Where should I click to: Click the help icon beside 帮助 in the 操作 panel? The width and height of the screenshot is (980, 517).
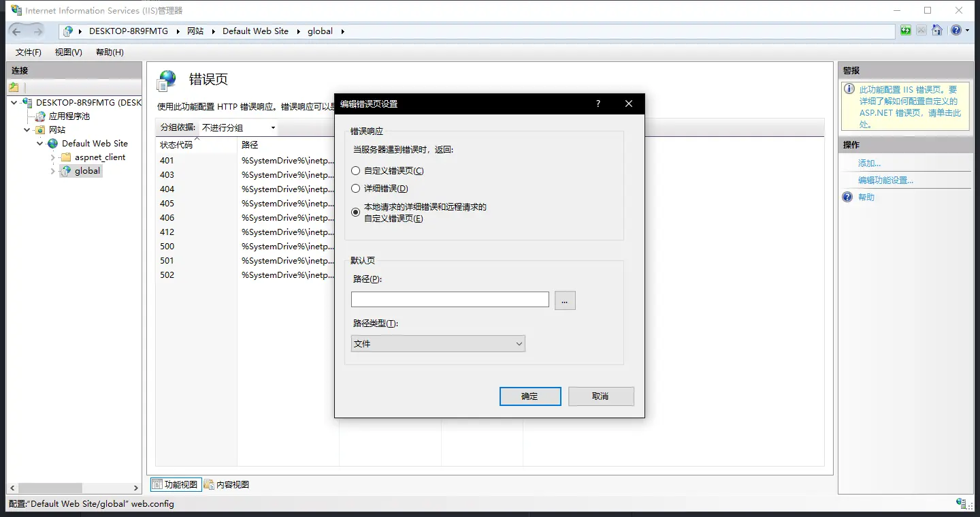(847, 197)
